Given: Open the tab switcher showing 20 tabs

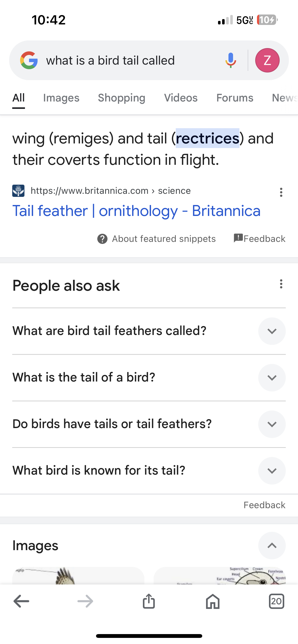Looking at the screenshot, I should point(276,601).
